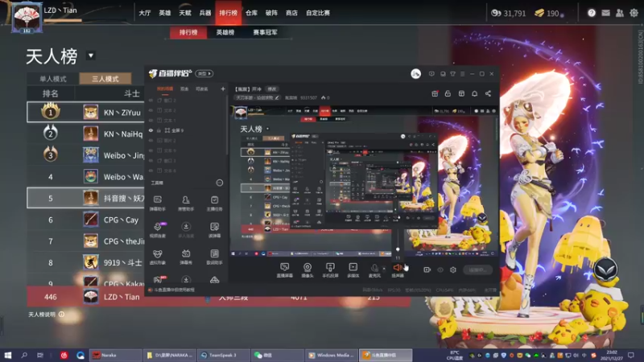Open TeamSpeak 3 from the taskbar
The image size is (644, 362).
[x=224, y=355]
